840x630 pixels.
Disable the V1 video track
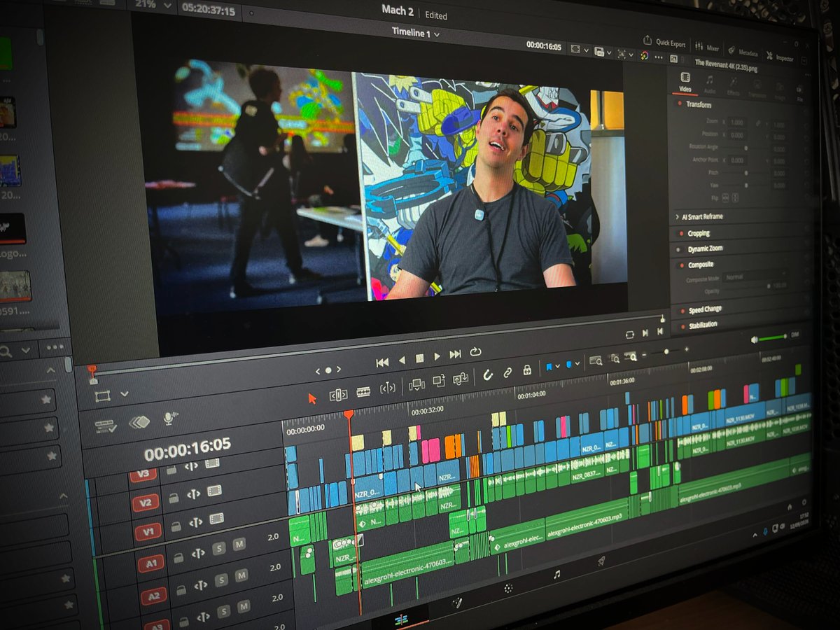[216, 518]
